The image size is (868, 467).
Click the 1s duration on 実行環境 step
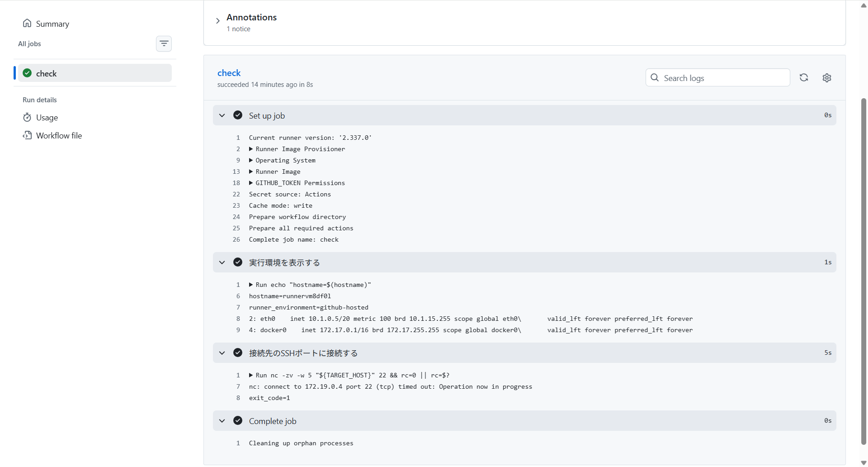828,262
